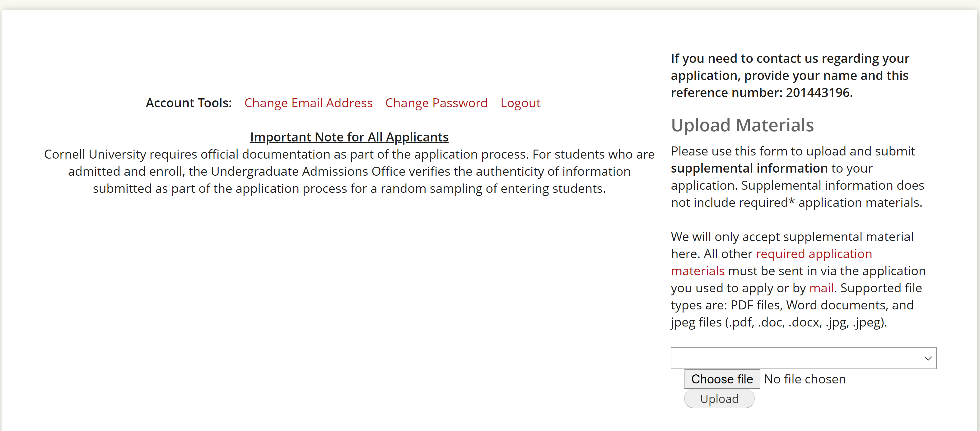Click the Upload Materials heading
This screenshot has height=431, width=980.
[x=742, y=125]
